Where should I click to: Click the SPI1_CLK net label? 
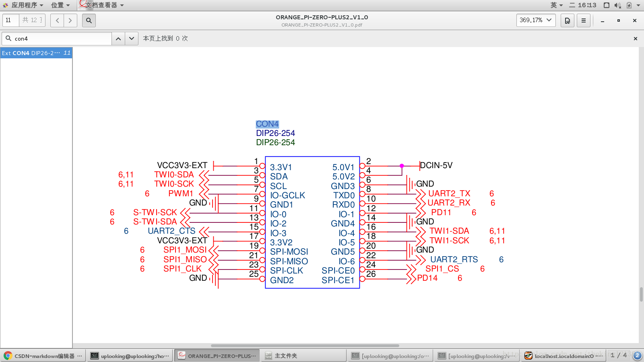[x=182, y=269]
